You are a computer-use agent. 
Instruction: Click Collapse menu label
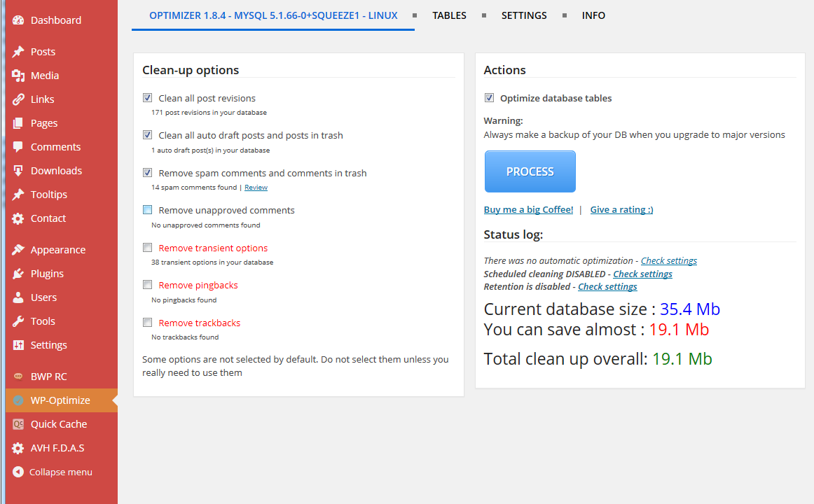pyautogui.click(x=61, y=472)
